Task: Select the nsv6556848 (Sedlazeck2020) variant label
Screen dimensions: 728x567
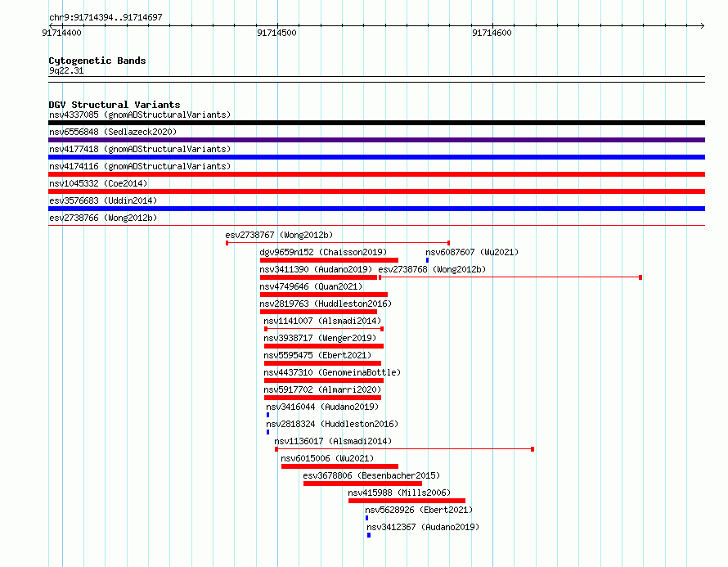Action: pos(113,132)
